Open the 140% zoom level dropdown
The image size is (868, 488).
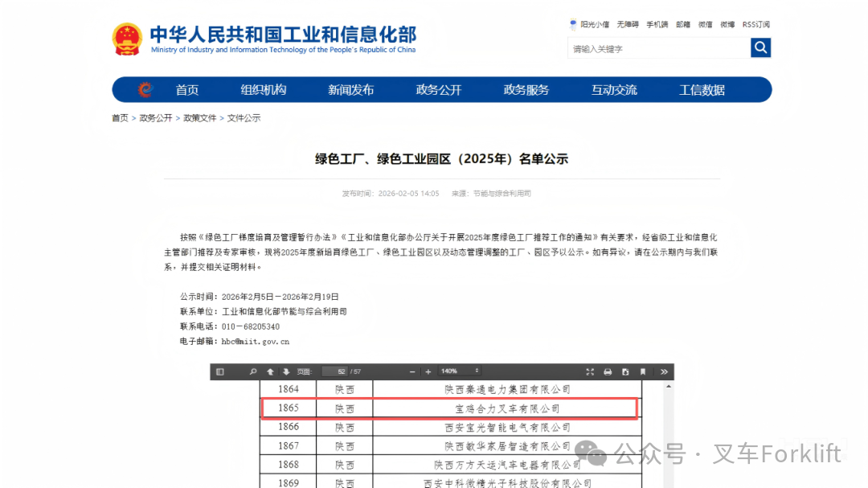click(x=460, y=371)
